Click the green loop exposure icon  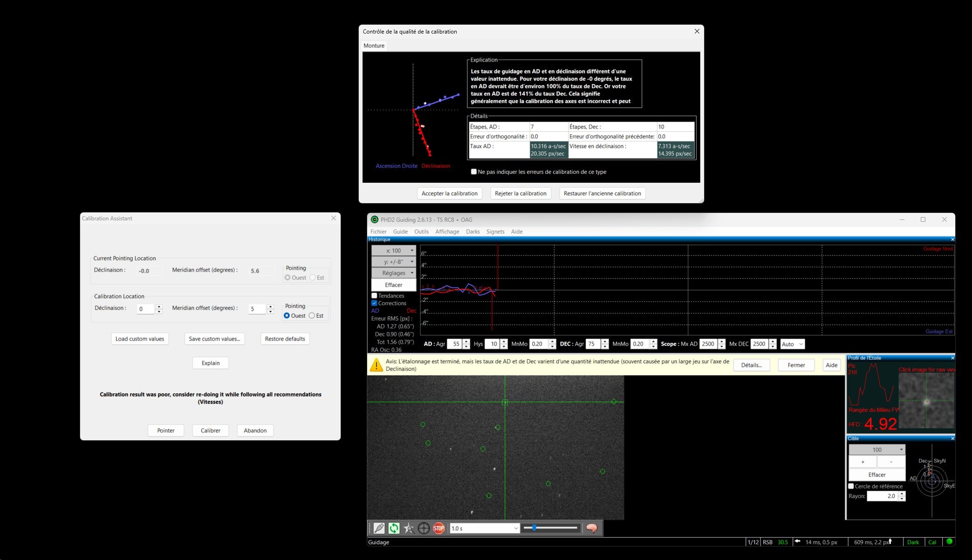click(394, 528)
